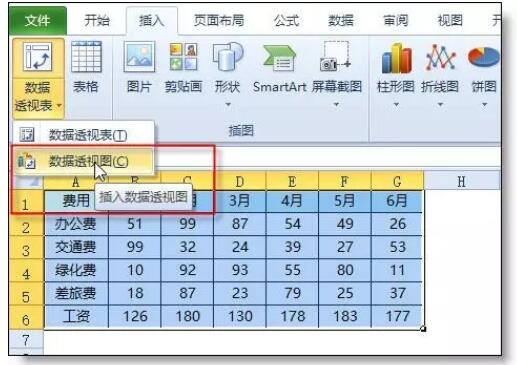This screenshot has height=365, width=517.
Task: Open the 数据 Data tab
Action: [x=341, y=21]
